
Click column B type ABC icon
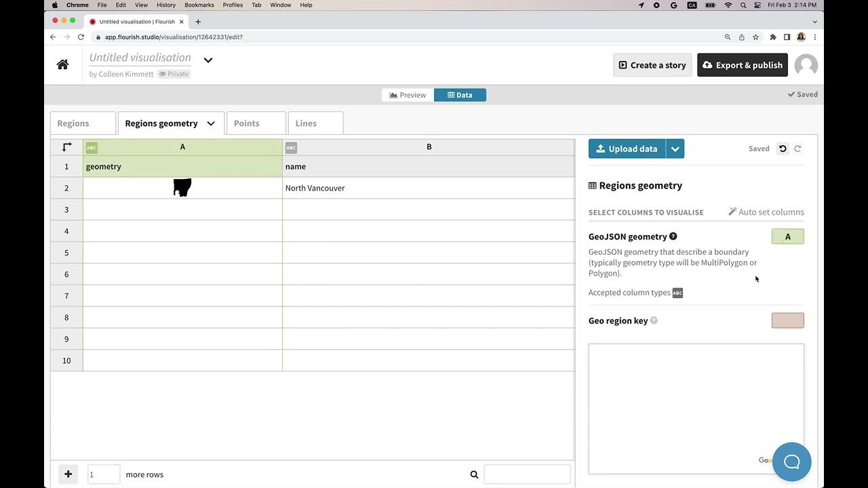(291, 148)
